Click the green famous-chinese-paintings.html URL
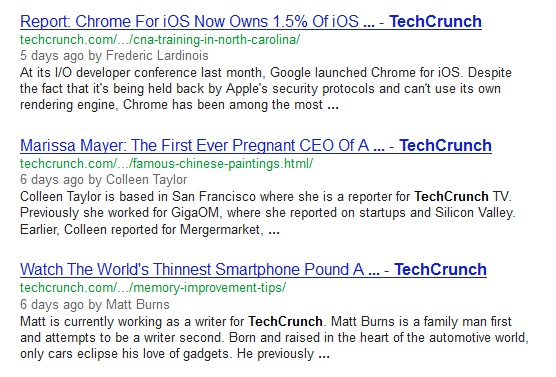 pyautogui.click(x=167, y=163)
